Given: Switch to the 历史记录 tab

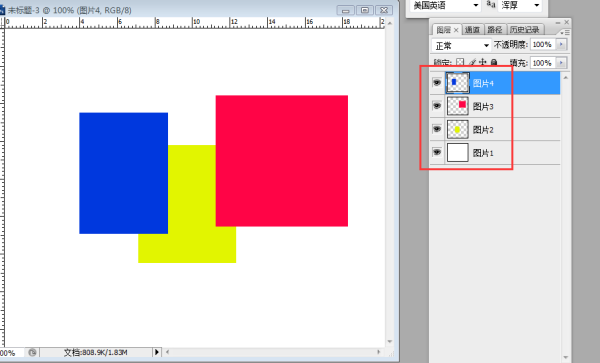Looking at the screenshot, I should click(524, 30).
